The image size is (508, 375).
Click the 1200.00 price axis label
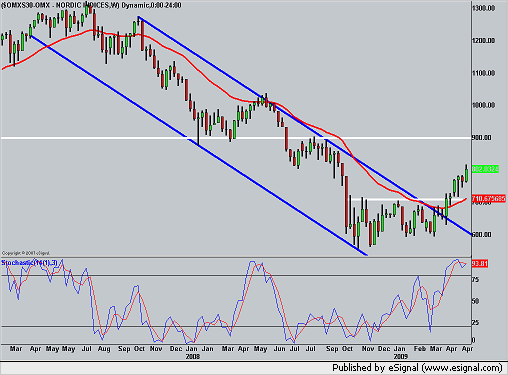[x=484, y=41]
